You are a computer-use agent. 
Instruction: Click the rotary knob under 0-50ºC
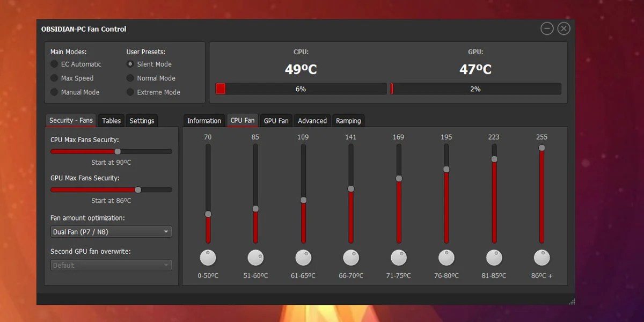(x=208, y=258)
